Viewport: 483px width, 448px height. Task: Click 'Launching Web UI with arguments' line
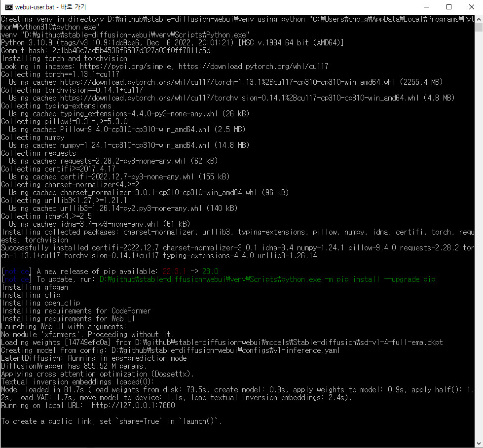click(64, 326)
